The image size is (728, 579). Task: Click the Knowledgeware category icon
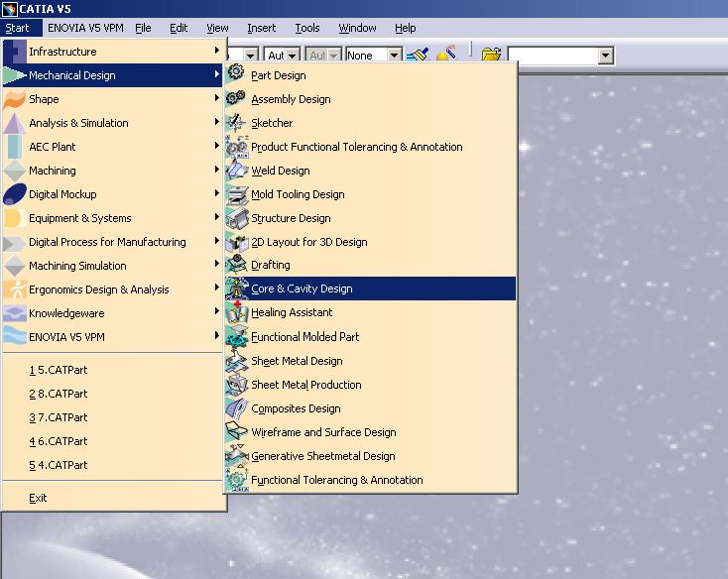15,313
